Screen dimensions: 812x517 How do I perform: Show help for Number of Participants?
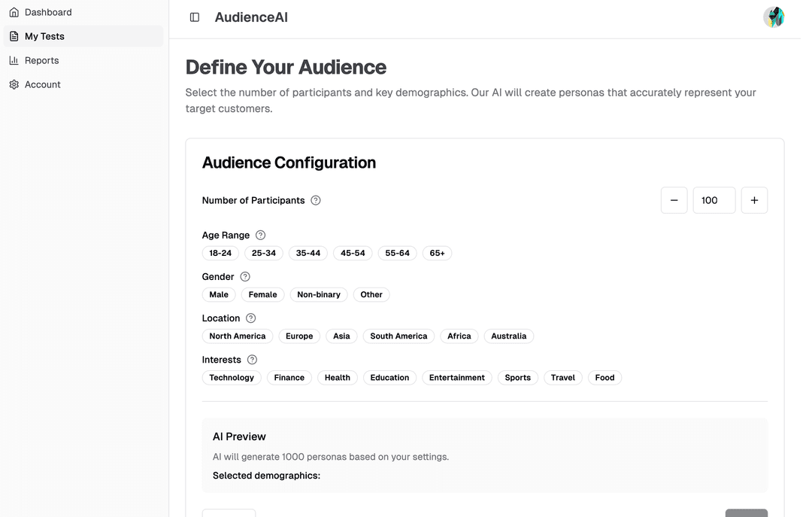point(315,200)
